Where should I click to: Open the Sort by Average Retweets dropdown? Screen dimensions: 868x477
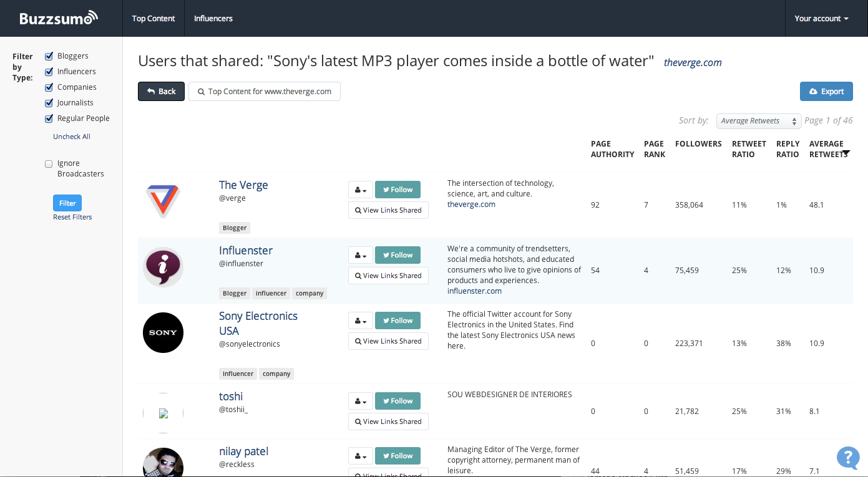click(x=759, y=121)
